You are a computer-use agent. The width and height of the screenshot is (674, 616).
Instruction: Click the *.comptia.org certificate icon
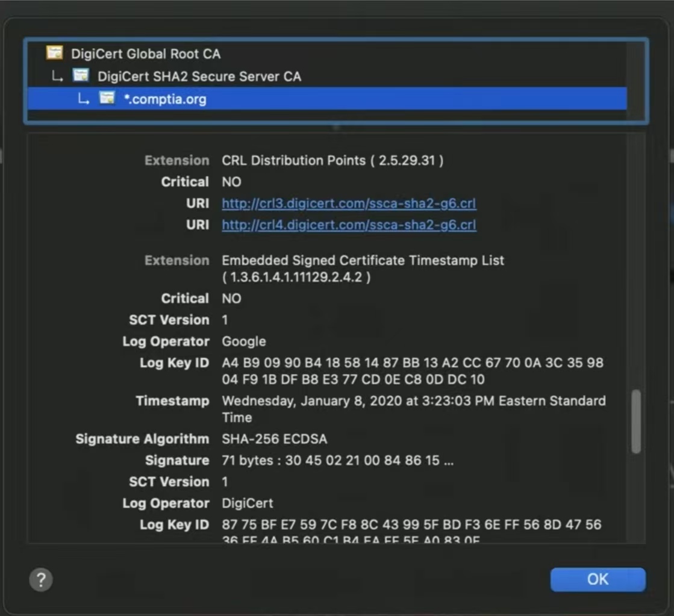(107, 98)
